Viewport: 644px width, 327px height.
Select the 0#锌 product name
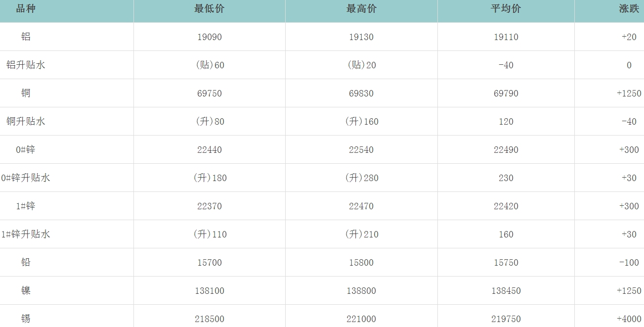click(x=26, y=149)
